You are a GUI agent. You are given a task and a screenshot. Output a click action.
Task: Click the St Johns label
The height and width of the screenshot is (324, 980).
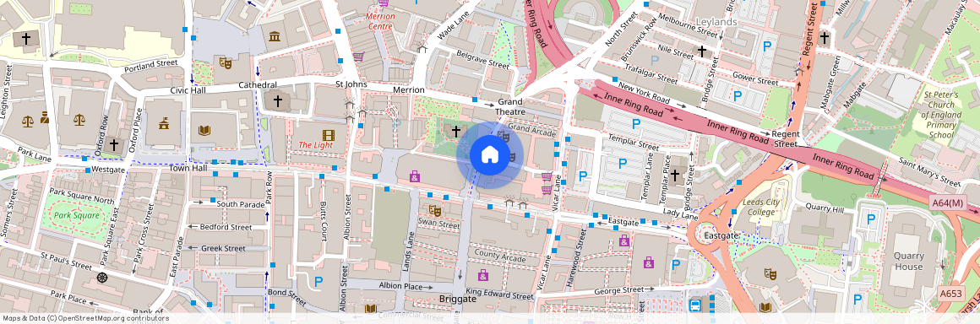(x=352, y=84)
